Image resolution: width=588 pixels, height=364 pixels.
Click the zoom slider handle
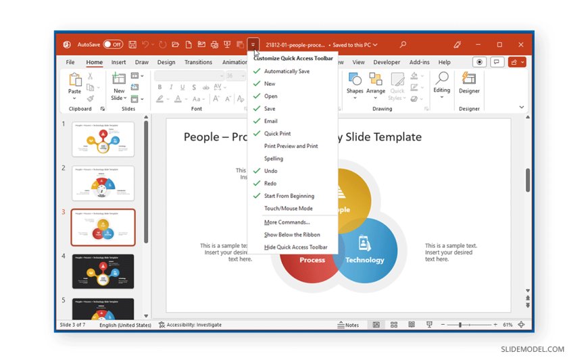click(460, 325)
